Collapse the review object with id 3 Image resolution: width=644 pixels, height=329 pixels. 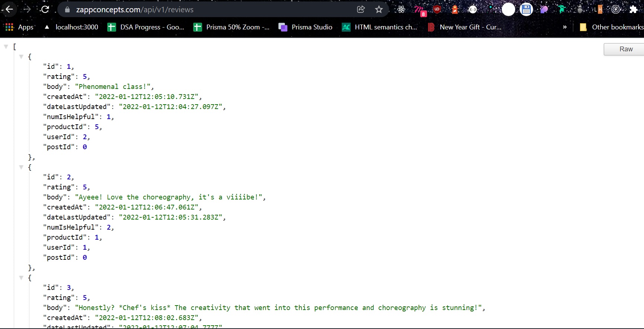tap(21, 278)
